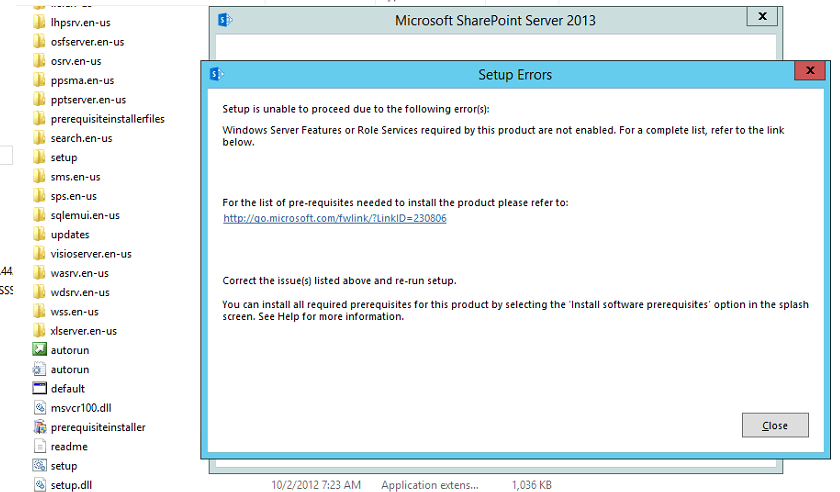Click the setup application icon
This screenshot has width=840, height=492.
(x=40, y=466)
